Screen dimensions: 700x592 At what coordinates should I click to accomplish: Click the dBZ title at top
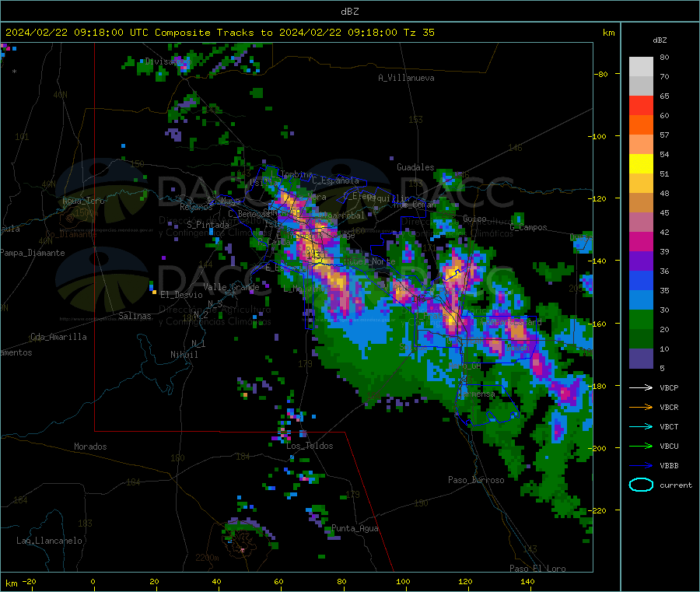coord(349,12)
